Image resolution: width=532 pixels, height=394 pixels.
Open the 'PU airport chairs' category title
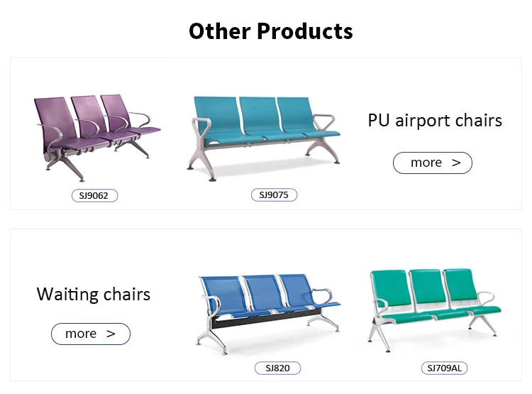point(435,120)
